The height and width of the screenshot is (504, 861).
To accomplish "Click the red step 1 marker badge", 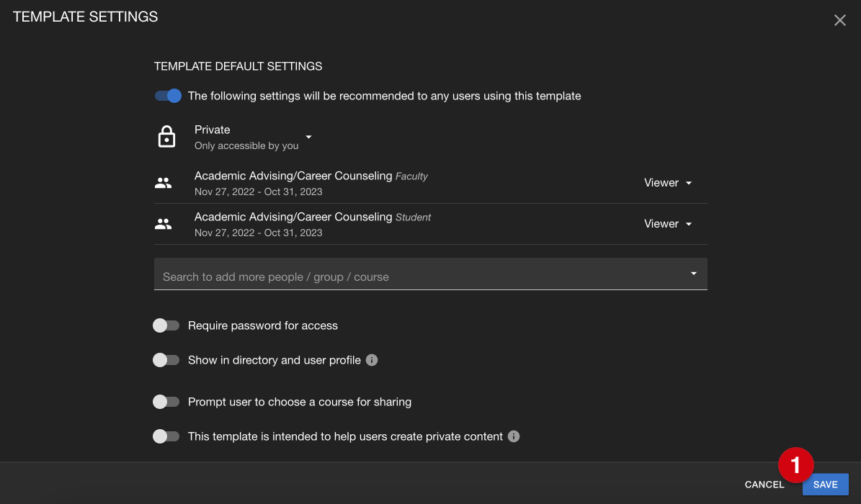I will point(795,466).
